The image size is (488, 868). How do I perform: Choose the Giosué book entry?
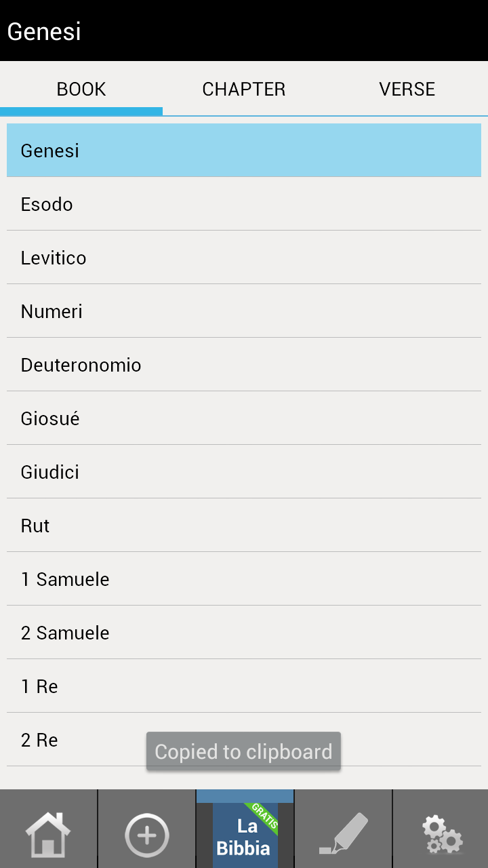tap(244, 418)
